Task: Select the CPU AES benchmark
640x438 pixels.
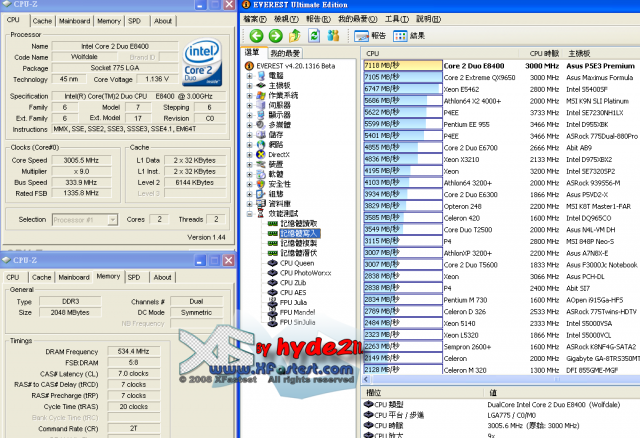Action: click(x=293, y=292)
